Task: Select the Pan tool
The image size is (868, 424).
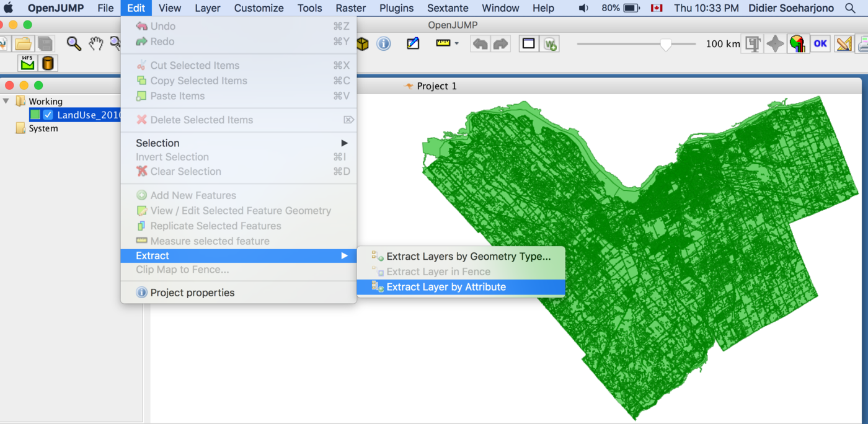Action: coord(95,43)
